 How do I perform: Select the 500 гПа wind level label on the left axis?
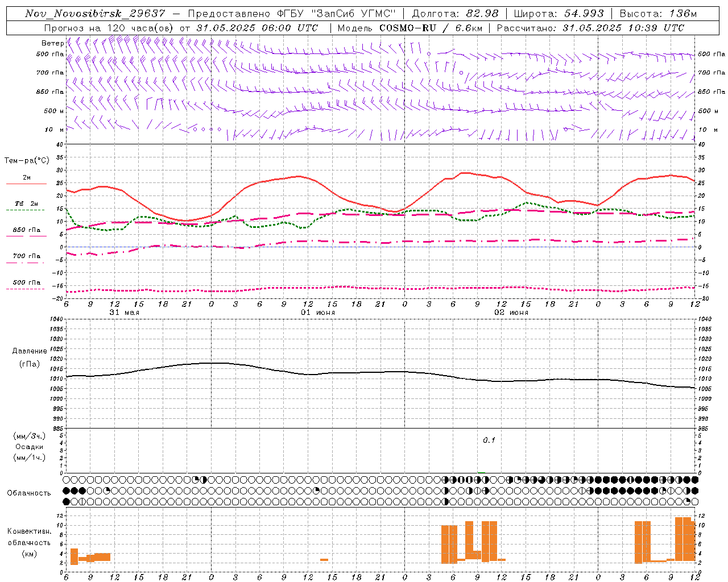(x=50, y=54)
